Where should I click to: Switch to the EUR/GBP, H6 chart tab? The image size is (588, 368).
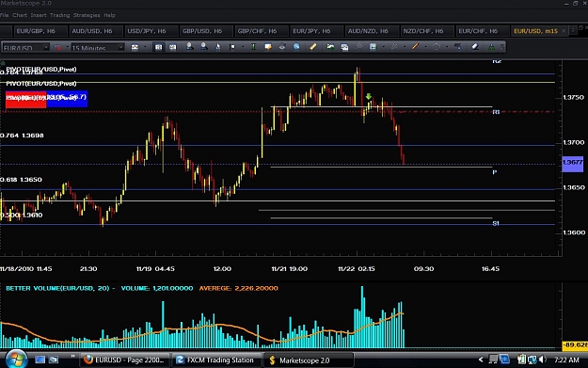[x=40, y=31]
